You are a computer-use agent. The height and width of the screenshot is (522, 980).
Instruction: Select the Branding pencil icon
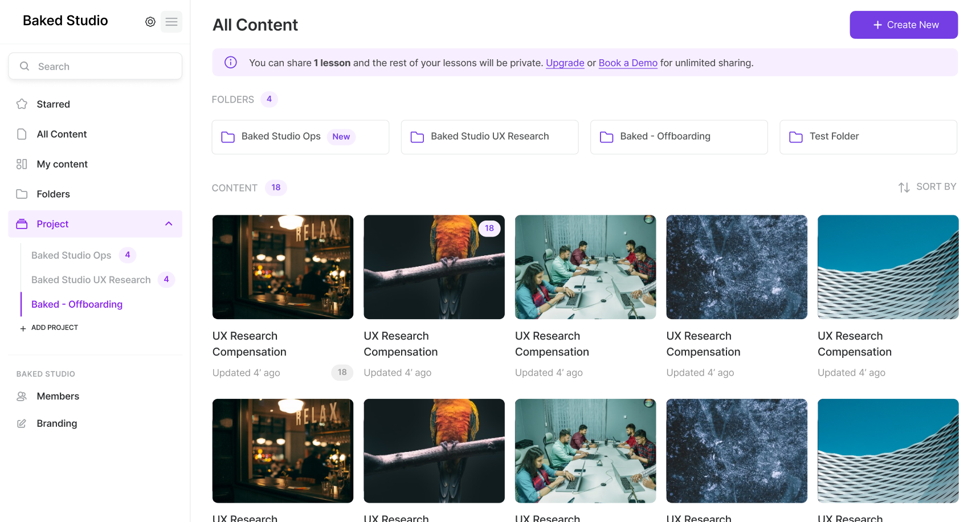click(22, 423)
